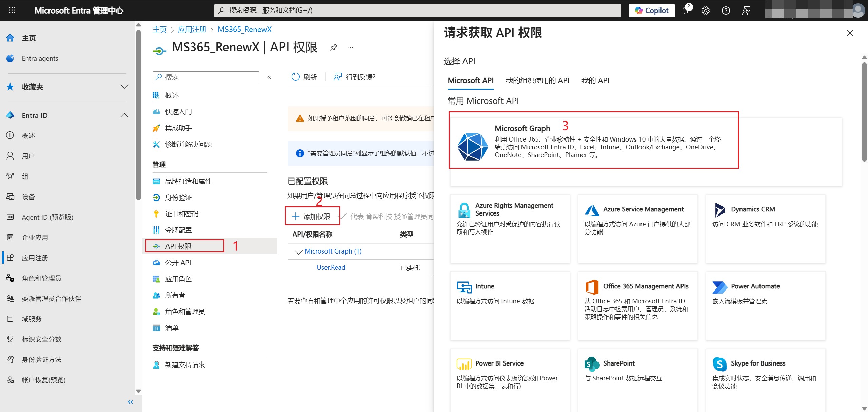Click the top search resources box
This screenshot has width=868, height=412.
tap(417, 11)
